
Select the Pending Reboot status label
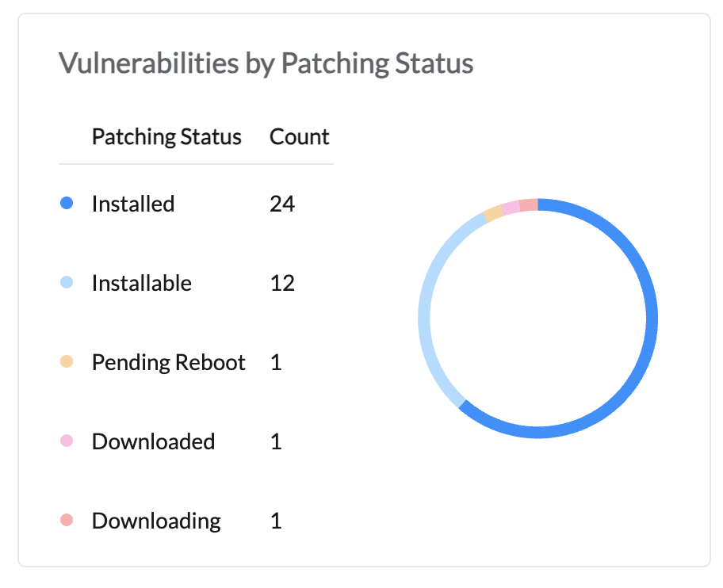[x=168, y=362]
